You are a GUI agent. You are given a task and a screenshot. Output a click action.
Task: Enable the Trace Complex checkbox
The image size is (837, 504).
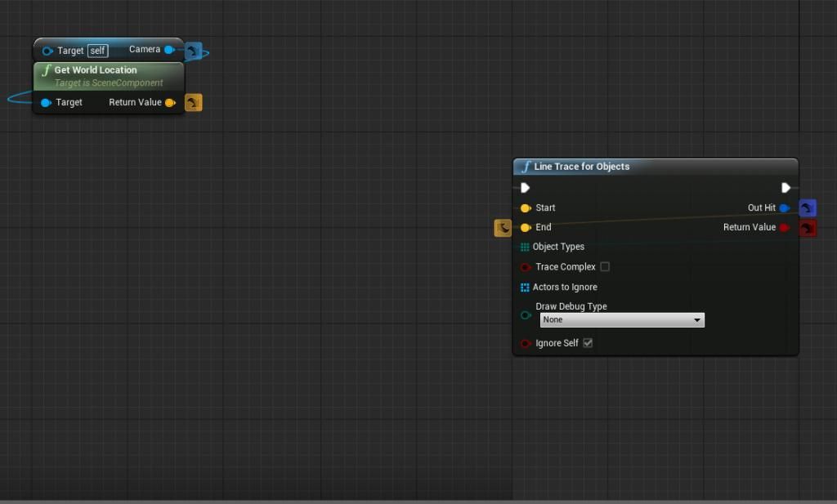pyautogui.click(x=605, y=267)
